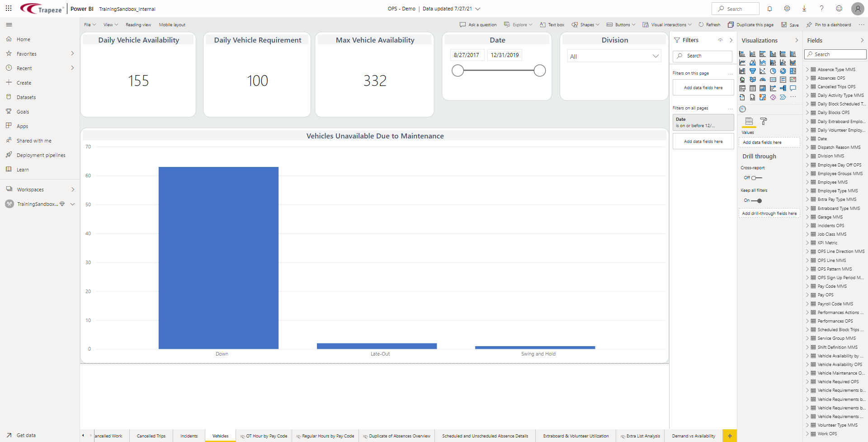Add a donut chart visualization
Viewport: 868px width, 442px height.
(x=783, y=71)
